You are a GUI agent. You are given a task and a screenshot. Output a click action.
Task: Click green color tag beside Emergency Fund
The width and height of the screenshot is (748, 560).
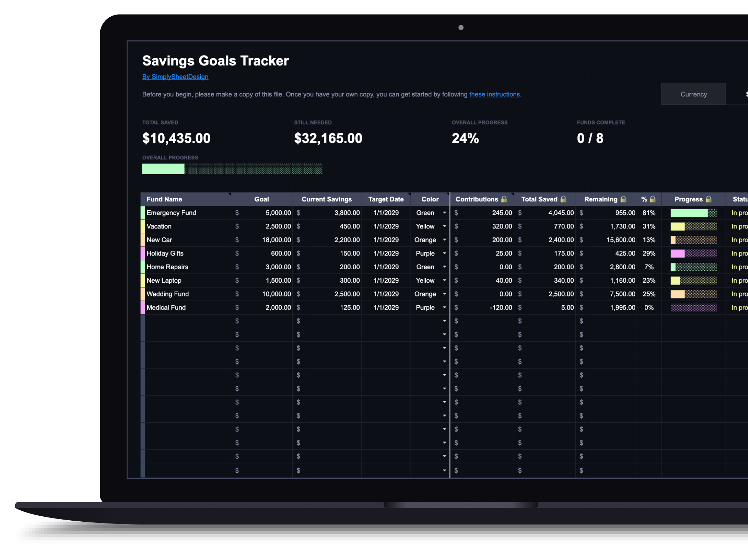coord(143,213)
